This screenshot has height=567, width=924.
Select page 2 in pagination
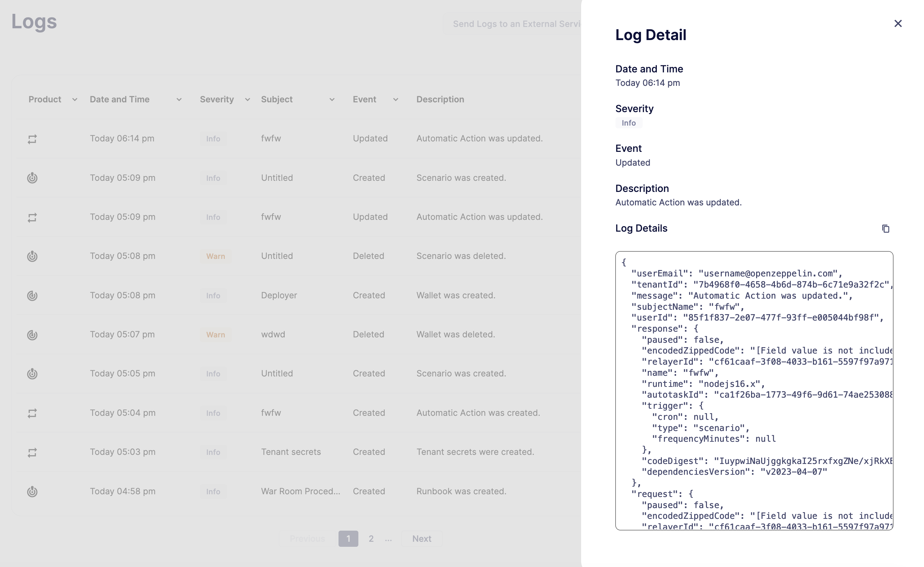point(370,538)
